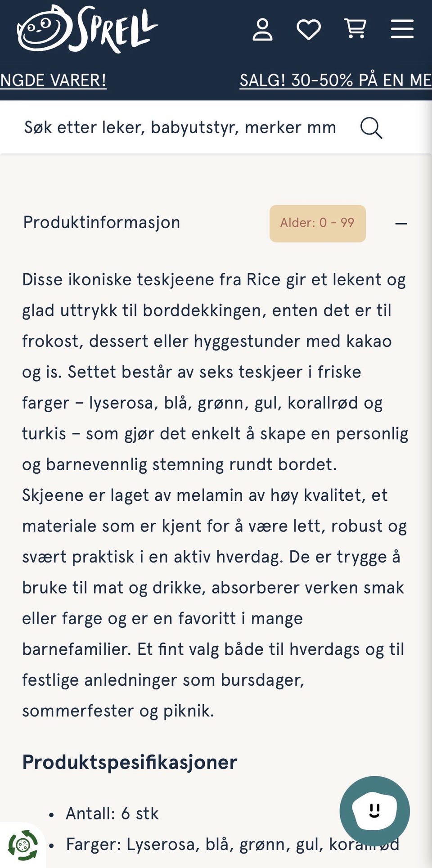Image resolution: width=432 pixels, height=868 pixels.
Task: Open the green cookie settings icon
Action: tap(22, 845)
